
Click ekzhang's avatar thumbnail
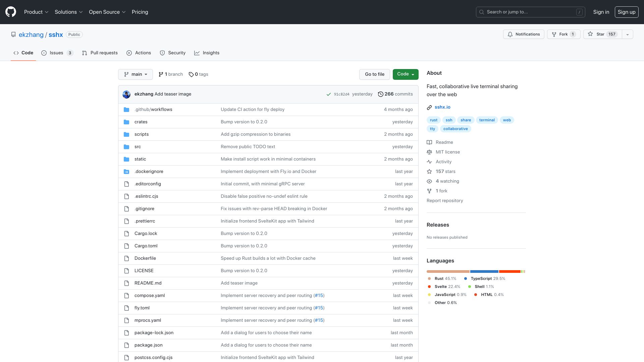pyautogui.click(x=126, y=94)
